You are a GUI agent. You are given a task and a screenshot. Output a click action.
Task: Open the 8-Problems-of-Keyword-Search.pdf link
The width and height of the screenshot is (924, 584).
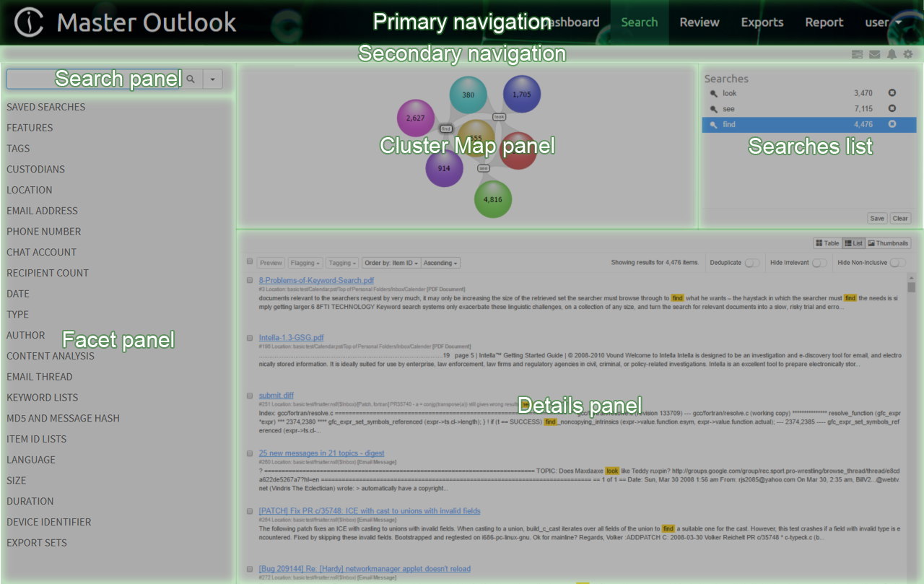pos(316,280)
